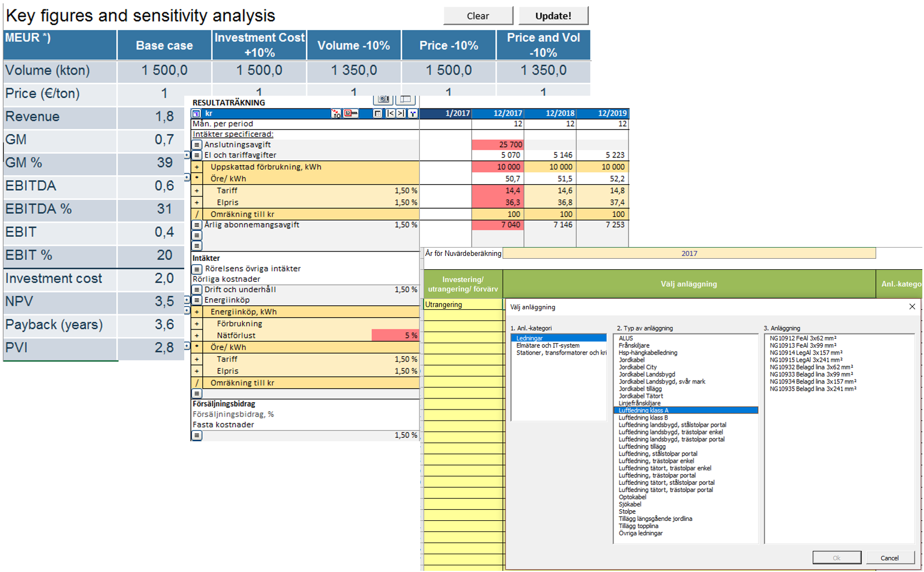Click plus operator beside Uppskattad förbrukning, kWh
This screenshot has height=572, width=924.
click(197, 167)
